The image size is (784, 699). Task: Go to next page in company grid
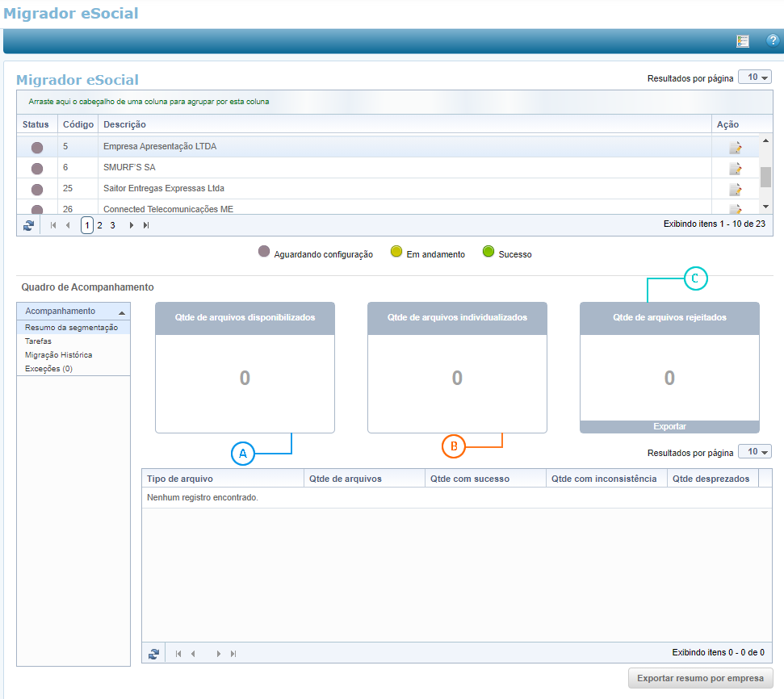[132, 226]
